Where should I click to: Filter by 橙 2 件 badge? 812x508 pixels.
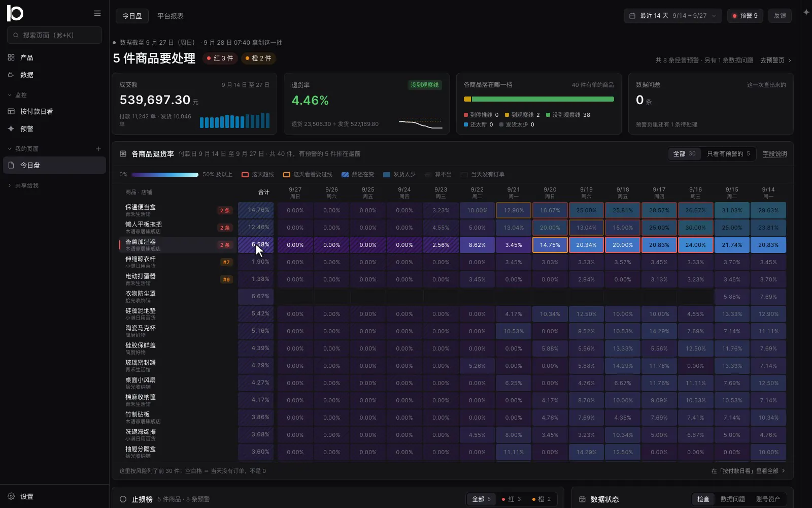tap(258, 58)
